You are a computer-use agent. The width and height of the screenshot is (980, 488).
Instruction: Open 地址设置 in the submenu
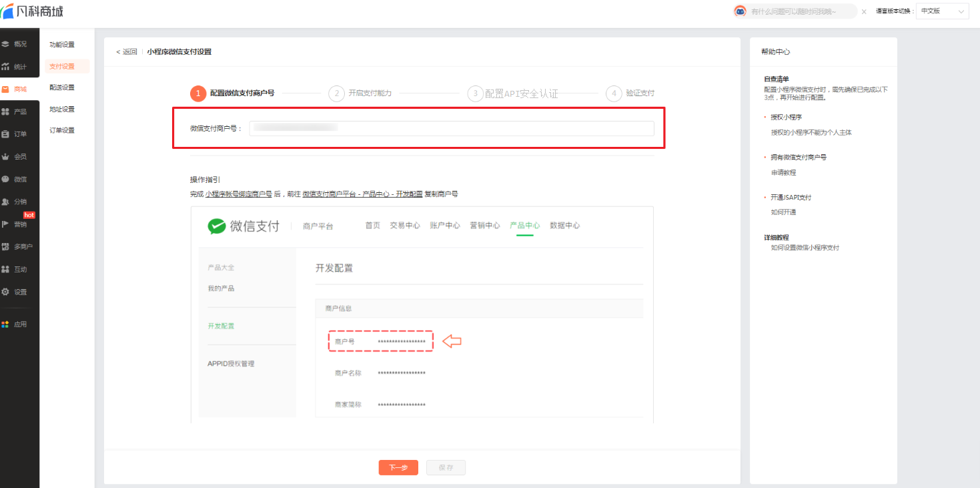tap(62, 109)
